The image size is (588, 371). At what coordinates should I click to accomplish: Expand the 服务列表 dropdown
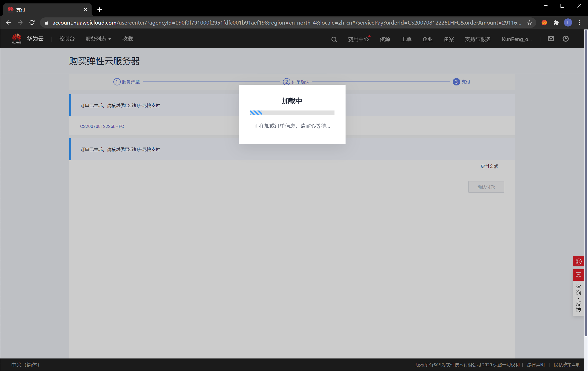(x=98, y=39)
